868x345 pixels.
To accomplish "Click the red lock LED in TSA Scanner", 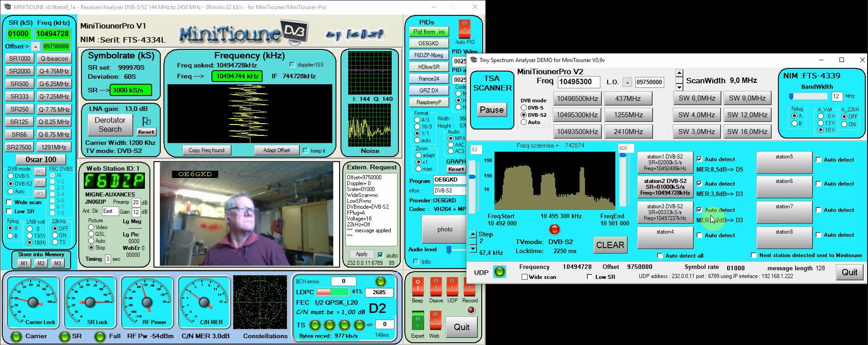I will click(x=554, y=230).
